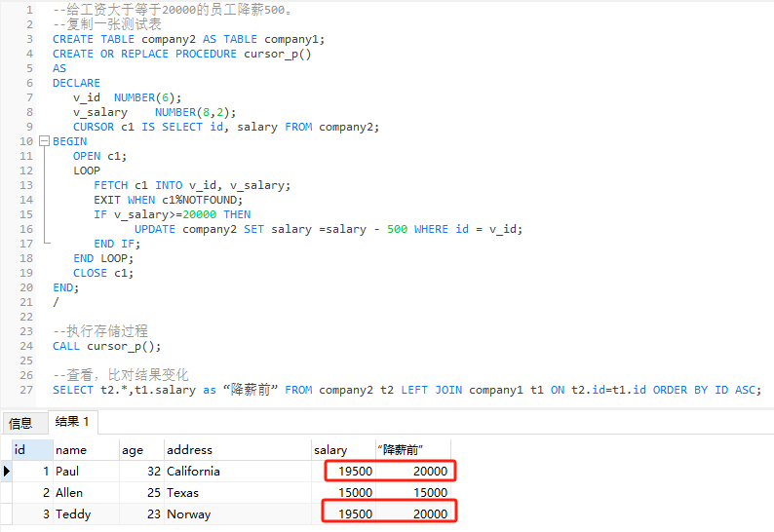This screenshot has height=532, width=774.
Task: Click Allen's salary cell showing 15000
Action: (343, 492)
